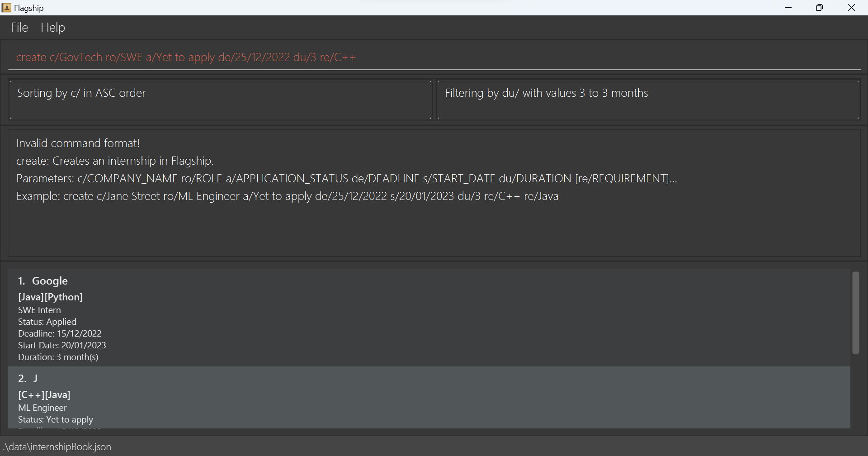The height and width of the screenshot is (456, 868).
Task: Click the Example command line
Action: pyautogui.click(x=288, y=196)
